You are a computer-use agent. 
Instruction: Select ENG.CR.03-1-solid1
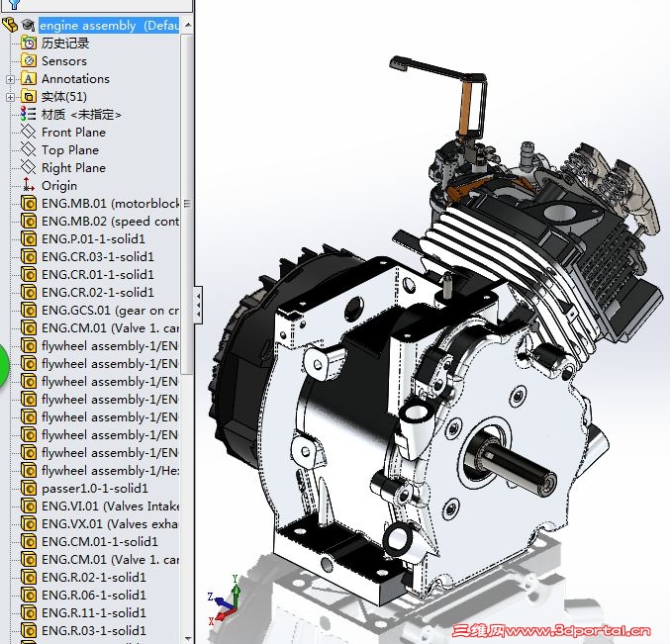(97, 256)
